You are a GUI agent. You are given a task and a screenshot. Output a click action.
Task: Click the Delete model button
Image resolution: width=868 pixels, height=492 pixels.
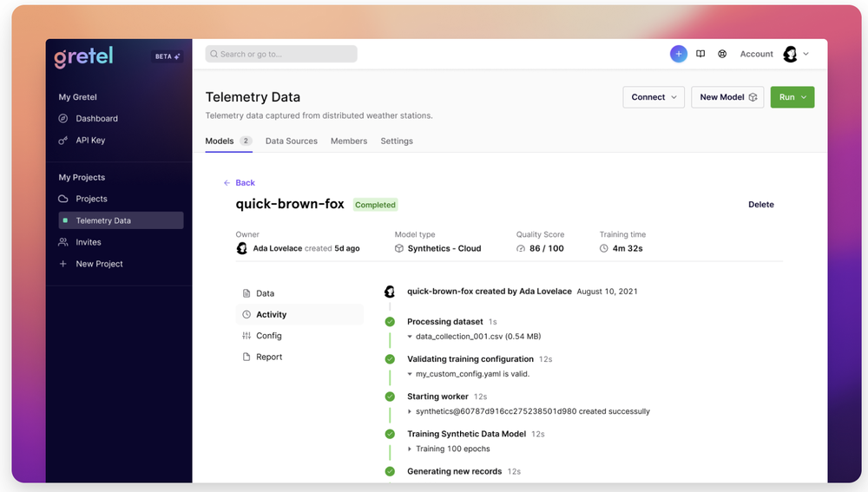coord(760,205)
